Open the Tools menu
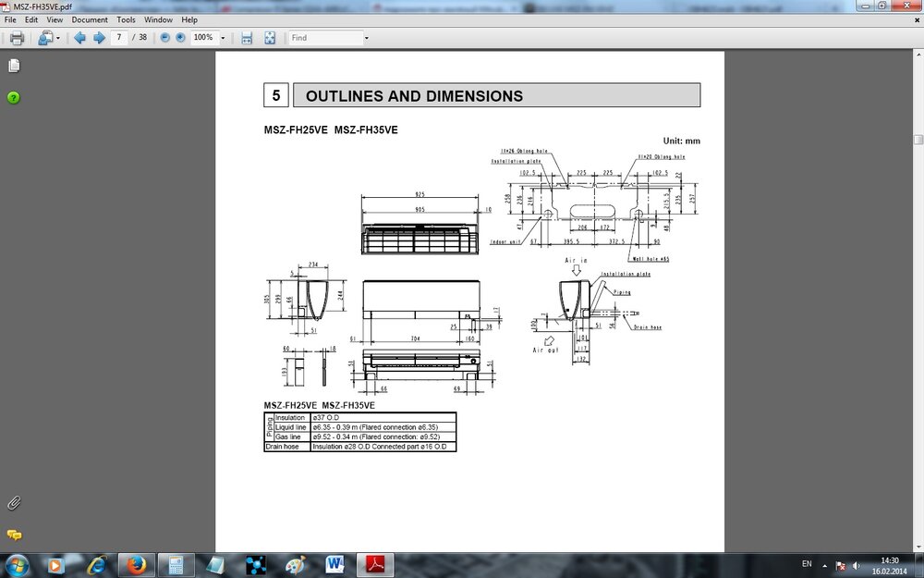Viewport: 924px width, 578px height. pyautogui.click(x=126, y=19)
